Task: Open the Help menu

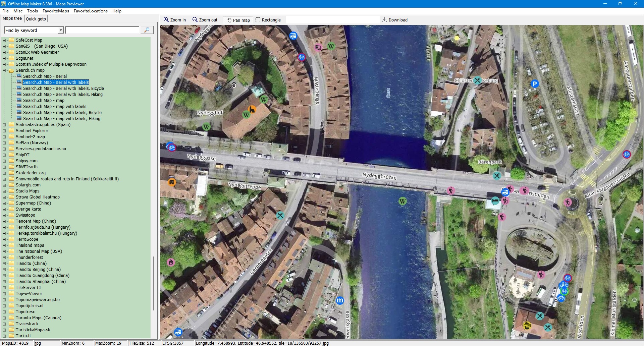Action: pyautogui.click(x=117, y=11)
